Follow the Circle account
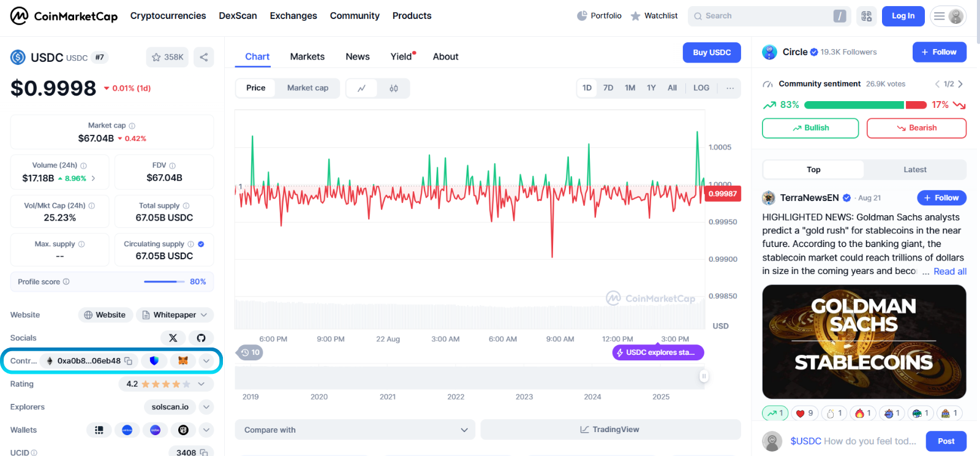Screen dimensions: 980x456 (x=940, y=52)
